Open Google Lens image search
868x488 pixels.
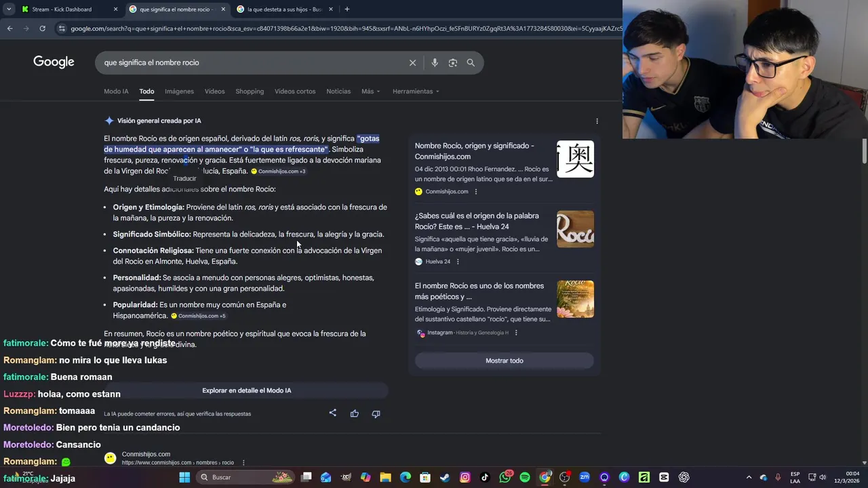[453, 62]
